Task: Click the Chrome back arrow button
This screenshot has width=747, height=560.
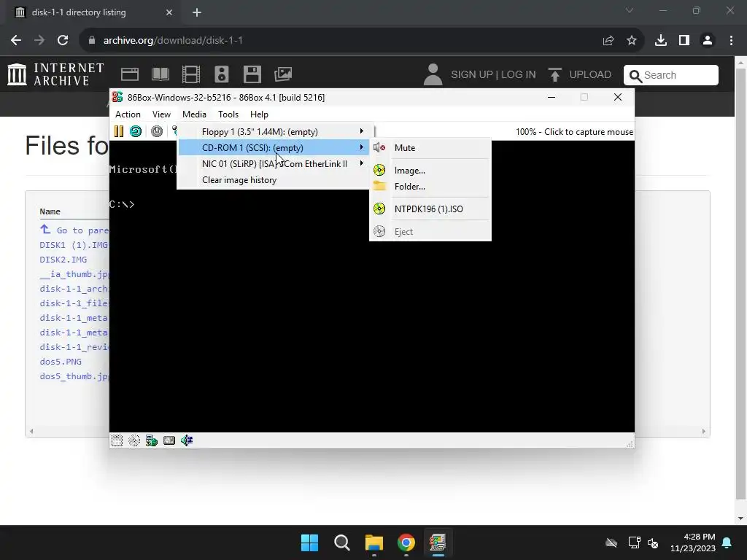Action: point(16,41)
